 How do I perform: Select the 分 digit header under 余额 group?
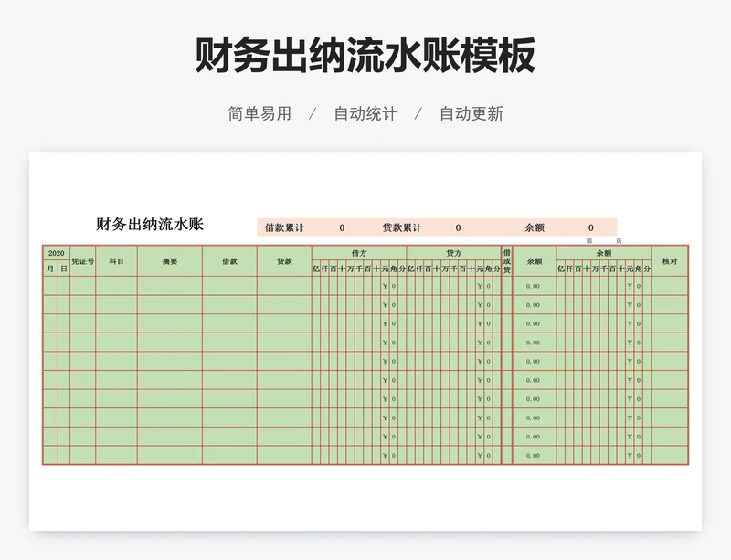pyautogui.click(x=647, y=269)
